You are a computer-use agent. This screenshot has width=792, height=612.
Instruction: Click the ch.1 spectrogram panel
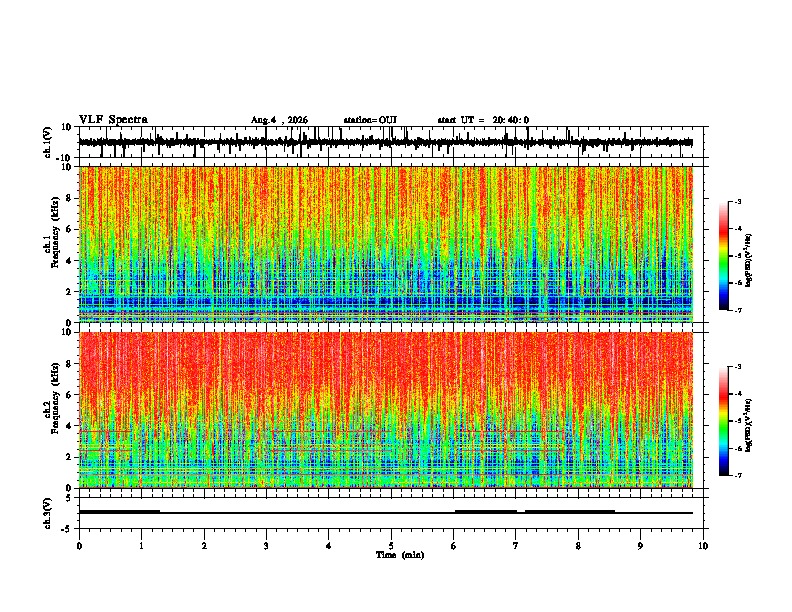386,244
